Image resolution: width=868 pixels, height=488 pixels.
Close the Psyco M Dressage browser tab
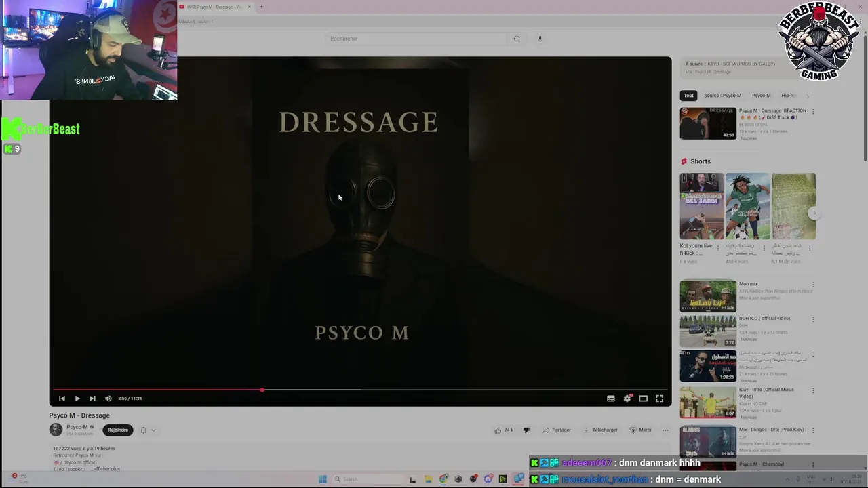[250, 7]
